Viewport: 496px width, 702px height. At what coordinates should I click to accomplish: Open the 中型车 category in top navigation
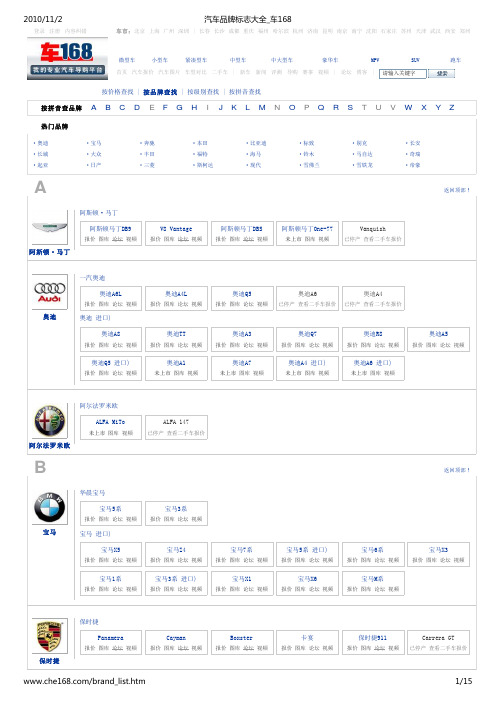coord(238,60)
